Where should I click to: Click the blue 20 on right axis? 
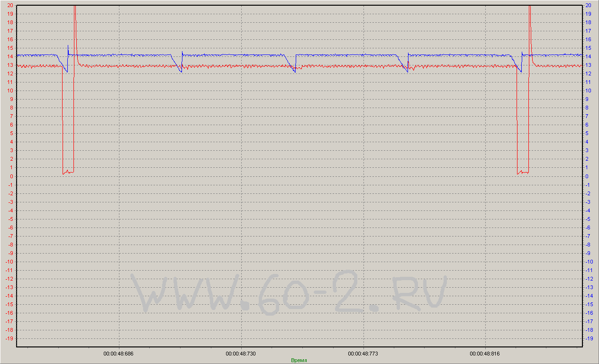[x=588, y=5]
